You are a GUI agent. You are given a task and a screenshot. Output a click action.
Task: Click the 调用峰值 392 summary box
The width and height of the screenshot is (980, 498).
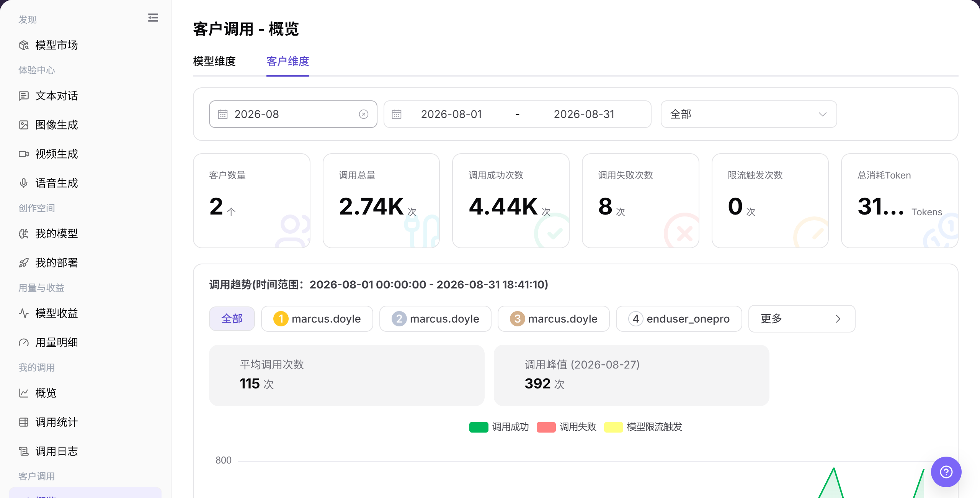(632, 375)
